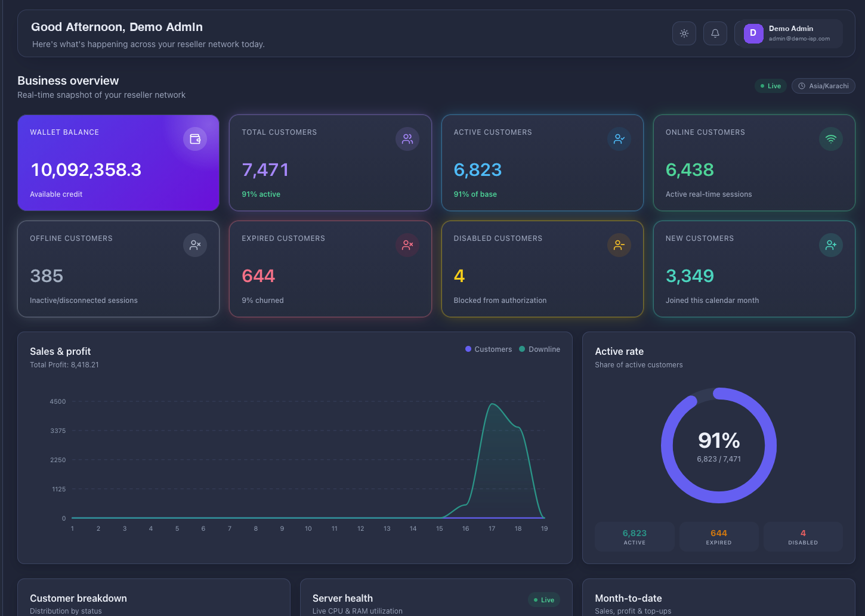Click the Server health heading
The image size is (865, 616).
342,598
